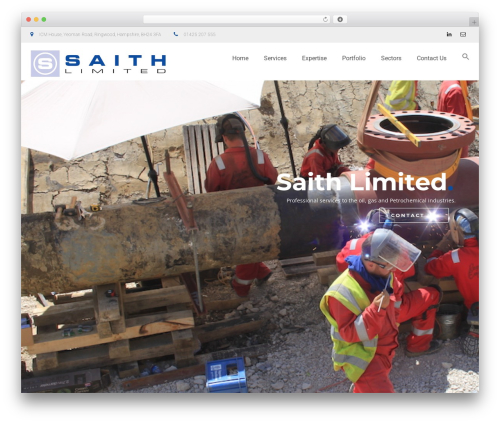The height and width of the screenshot is (423, 500).
Task: Open the Portfolio menu item
Action: pyautogui.click(x=354, y=58)
